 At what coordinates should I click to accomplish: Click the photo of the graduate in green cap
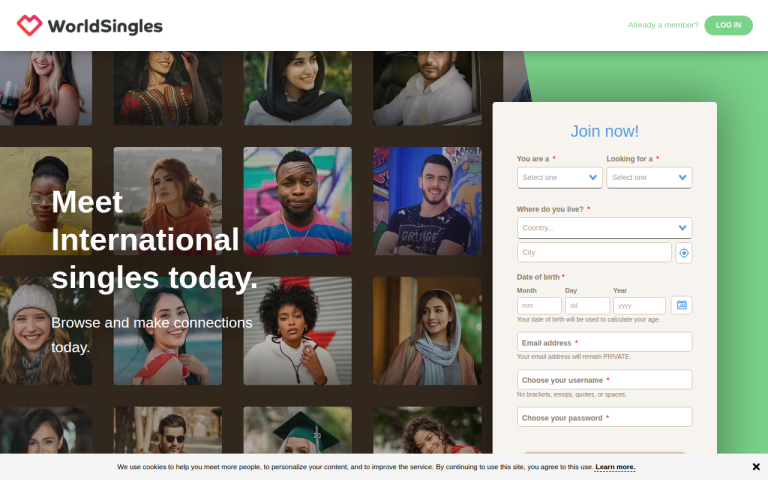click(x=298, y=430)
